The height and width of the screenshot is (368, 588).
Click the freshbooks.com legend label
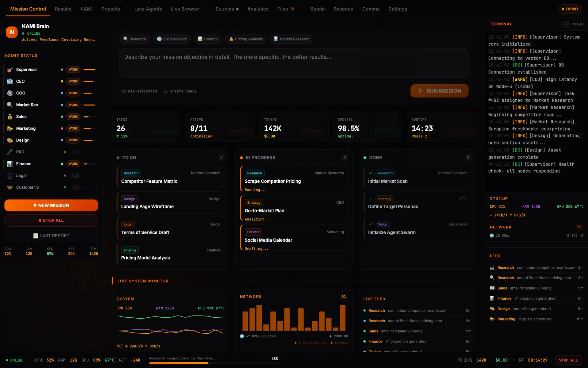pyautogui.click(x=312, y=343)
